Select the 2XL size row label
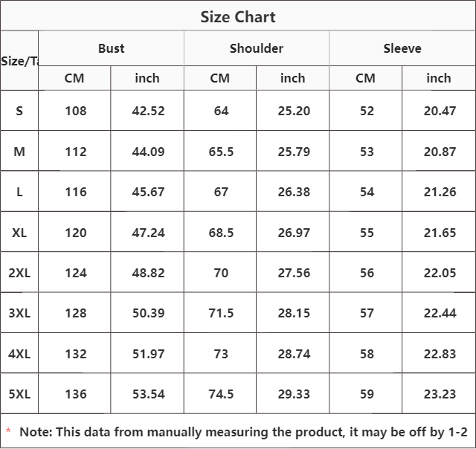 pyautogui.click(x=19, y=273)
